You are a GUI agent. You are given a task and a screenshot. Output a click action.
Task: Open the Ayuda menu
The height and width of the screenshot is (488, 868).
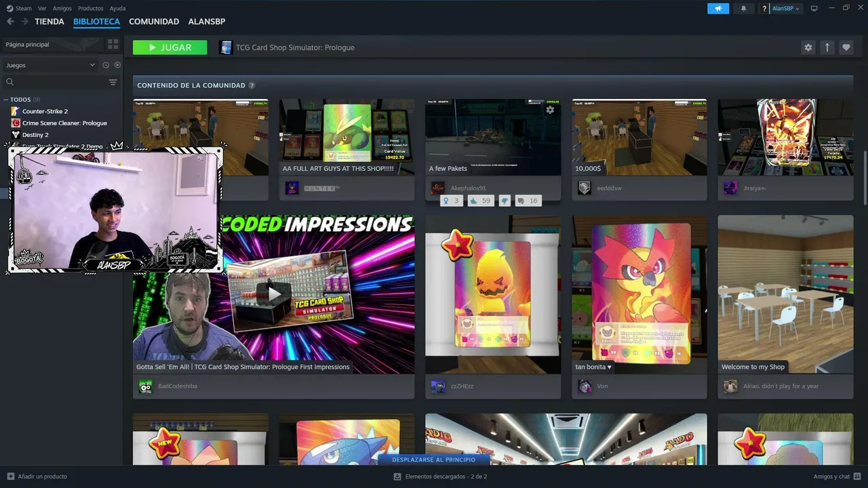point(117,8)
